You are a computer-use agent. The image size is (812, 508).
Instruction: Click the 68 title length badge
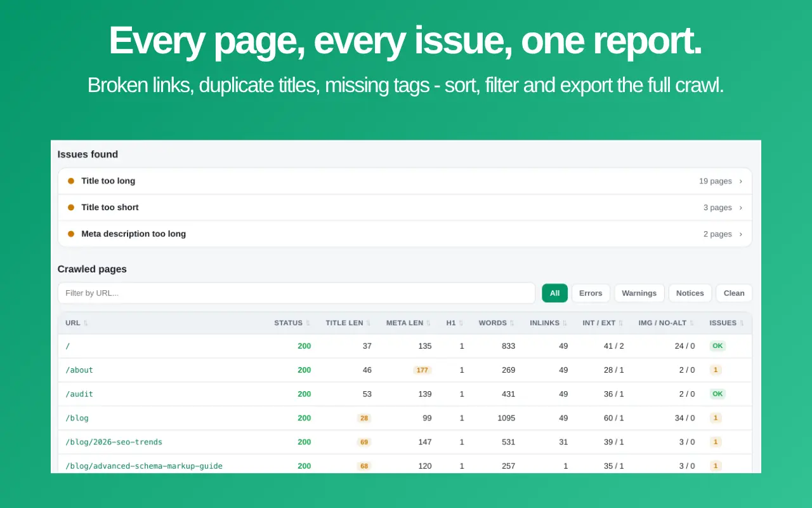pos(364,467)
